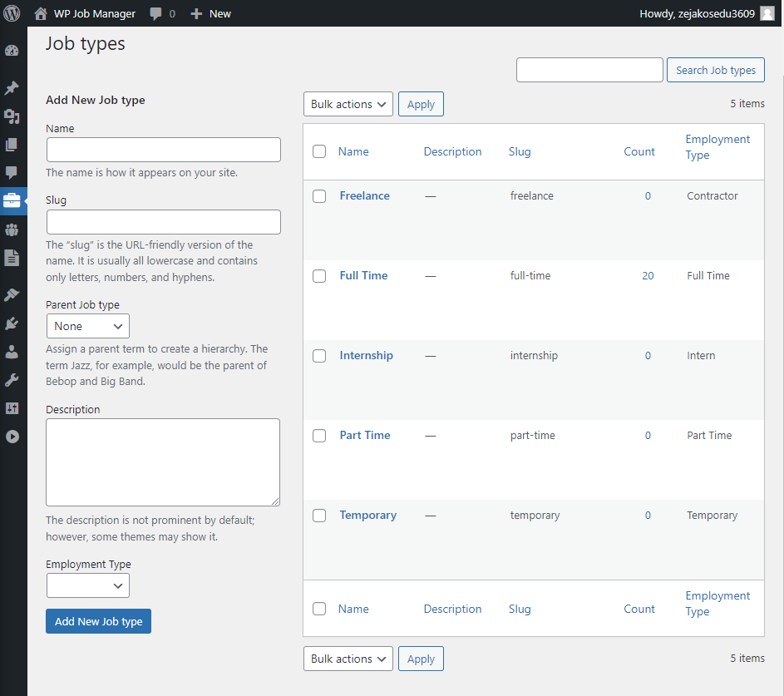
Task: Click the 'part-time' slug cell
Action: (532, 435)
